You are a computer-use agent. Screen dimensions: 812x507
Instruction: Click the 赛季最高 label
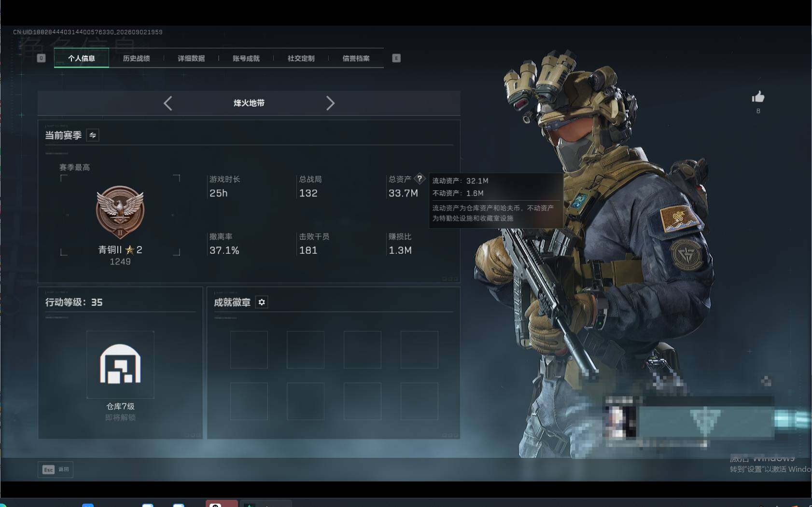coord(74,167)
